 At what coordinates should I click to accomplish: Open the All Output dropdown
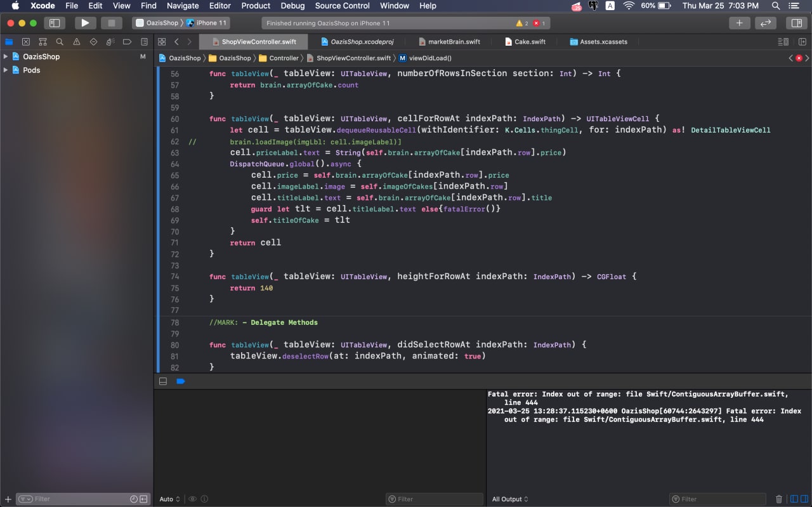pos(510,499)
